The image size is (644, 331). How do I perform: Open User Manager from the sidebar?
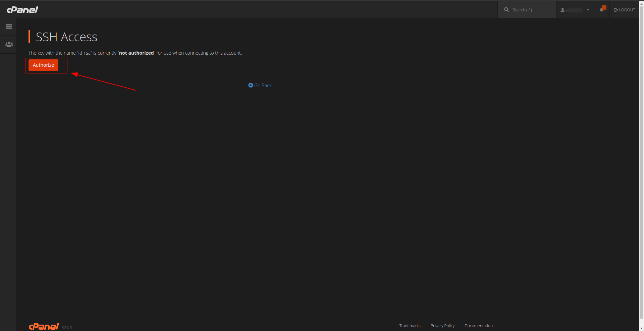pyautogui.click(x=9, y=44)
